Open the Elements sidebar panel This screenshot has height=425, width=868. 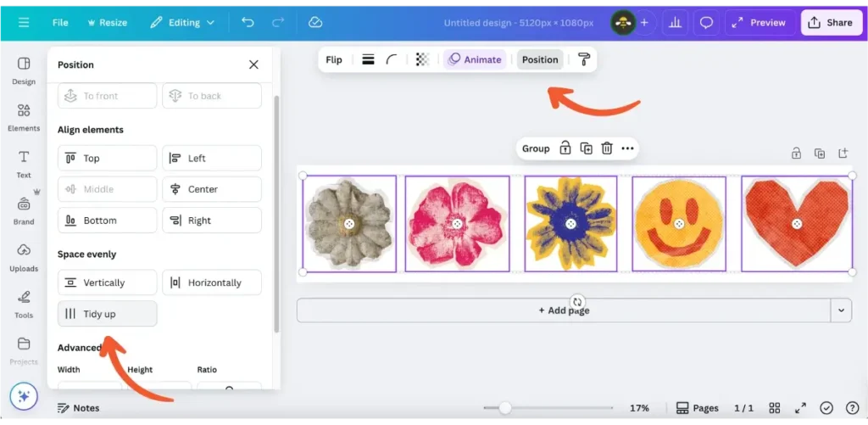click(24, 117)
